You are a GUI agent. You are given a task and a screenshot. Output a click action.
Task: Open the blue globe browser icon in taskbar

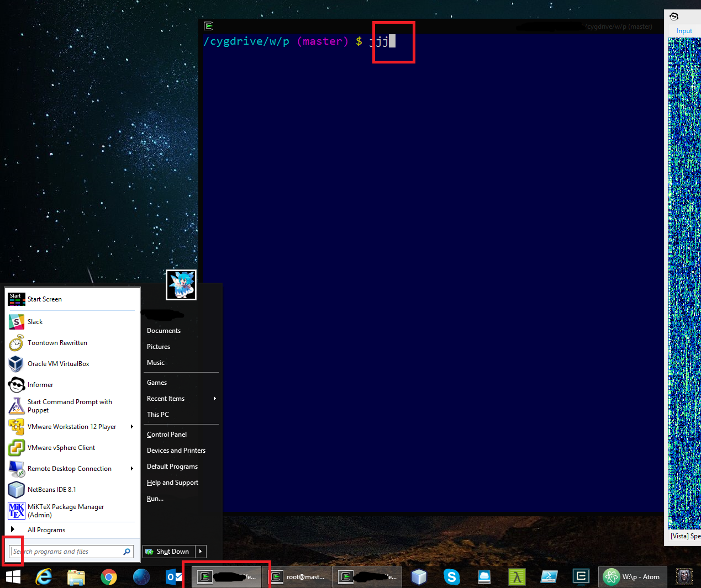(141, 577)
